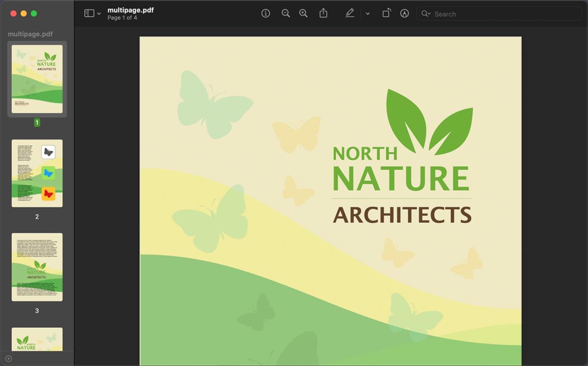
Task: Click the page number 2 label
Action: click(37, 217)
